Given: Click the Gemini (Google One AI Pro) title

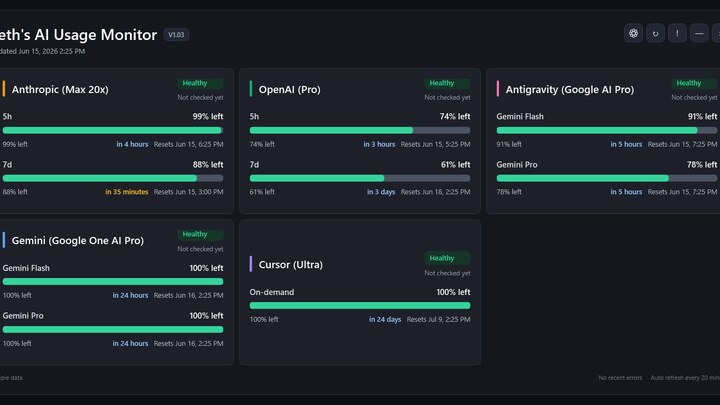Looking at the screenshot, I should 78,241.
